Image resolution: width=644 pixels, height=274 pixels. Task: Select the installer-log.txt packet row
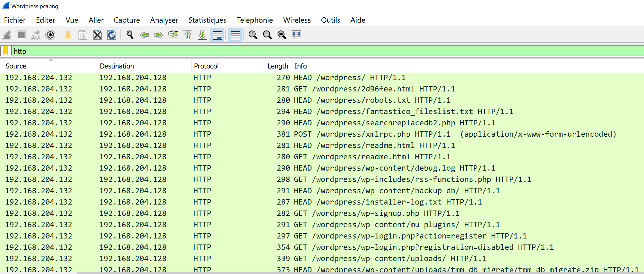pyautogui.click(x=322, y=202)
